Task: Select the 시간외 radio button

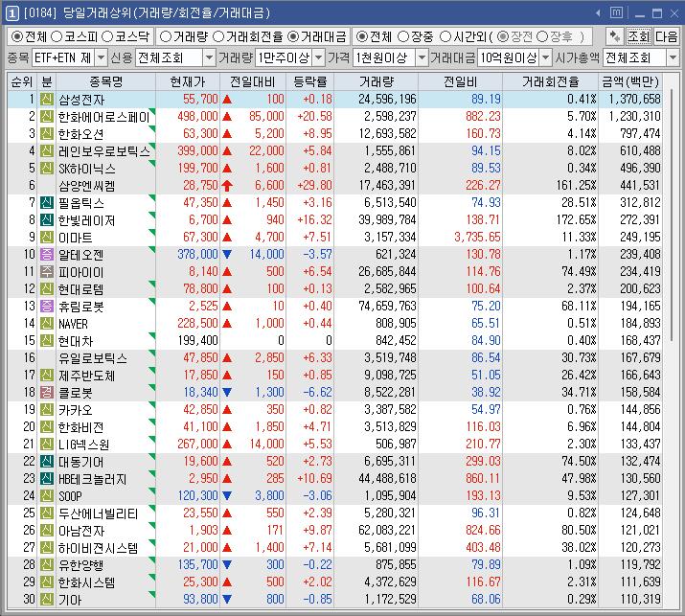Action: click(445, 36)
